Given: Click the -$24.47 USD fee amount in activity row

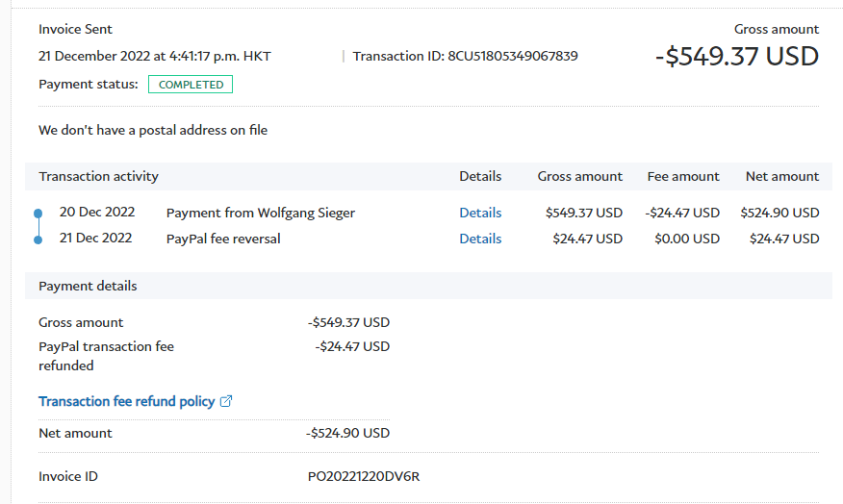Looking at the screenshot, I should [682, 213].
